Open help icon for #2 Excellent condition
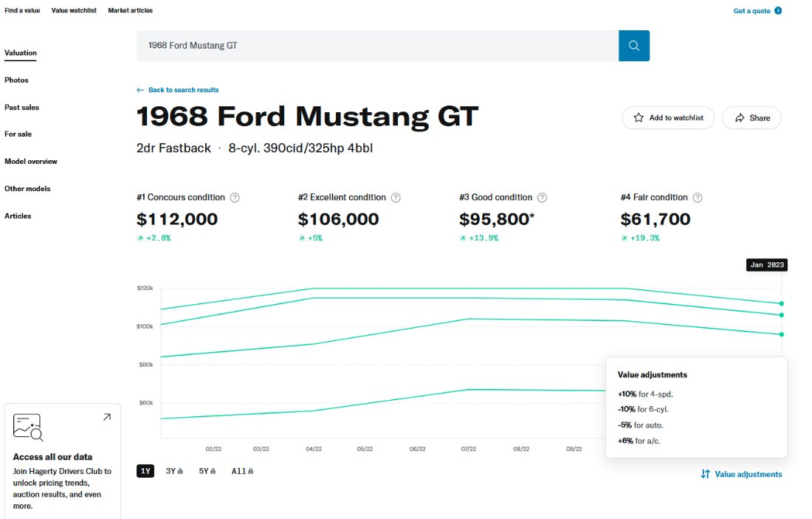Screen dimensions: 812x519 pos(396,197)
